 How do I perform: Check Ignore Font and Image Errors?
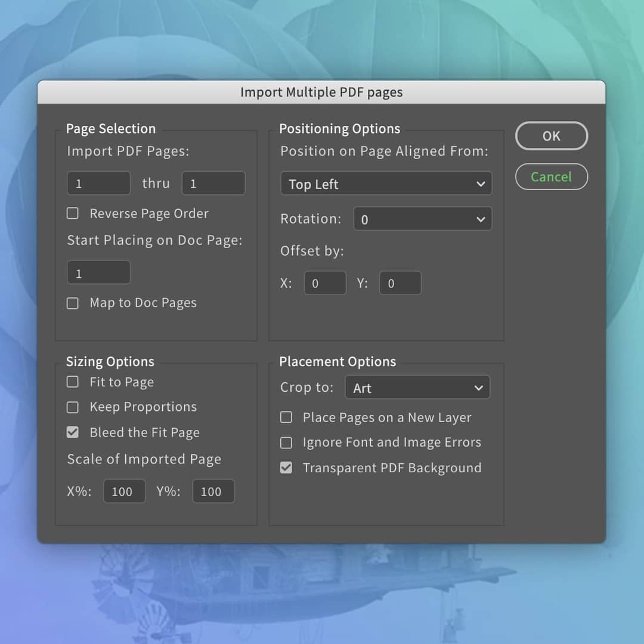tap(286, 442)
